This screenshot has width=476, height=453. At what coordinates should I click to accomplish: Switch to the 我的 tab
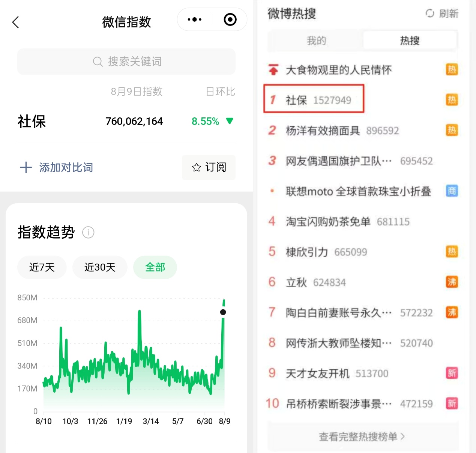pos(316,40)
